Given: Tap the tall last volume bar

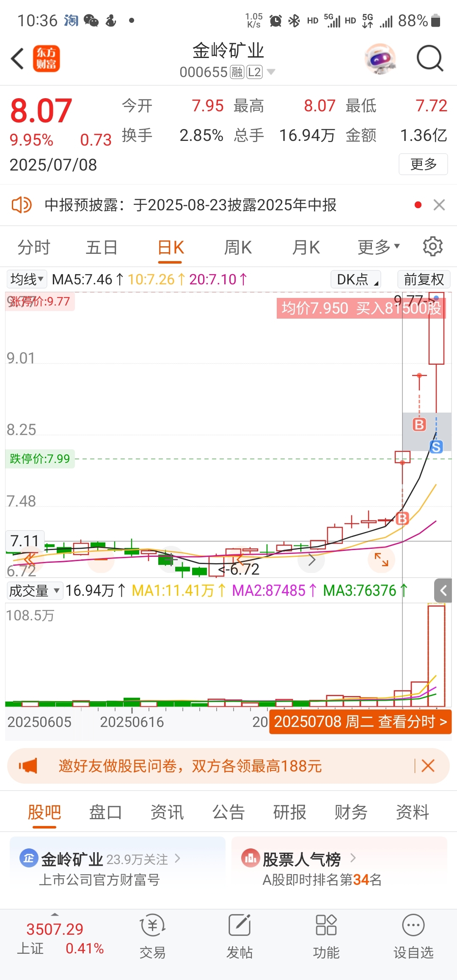Looking at the screenshot, I should [x=436, y=656].
